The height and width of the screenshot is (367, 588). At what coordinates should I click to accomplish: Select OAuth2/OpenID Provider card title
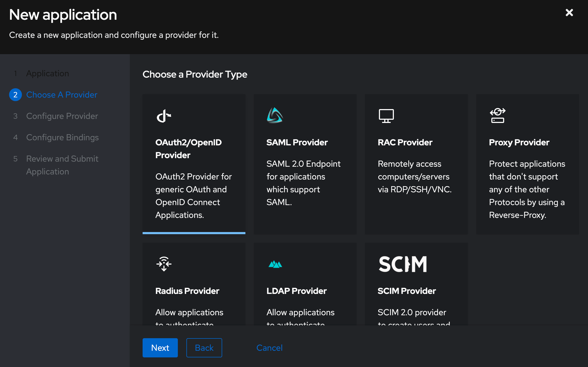point(188,149)
